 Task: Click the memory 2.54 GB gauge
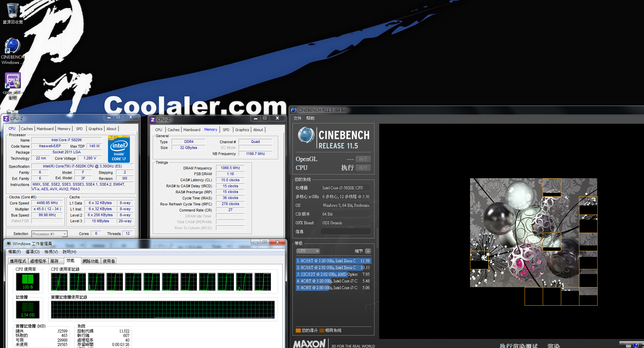click(x=28, y=310)
